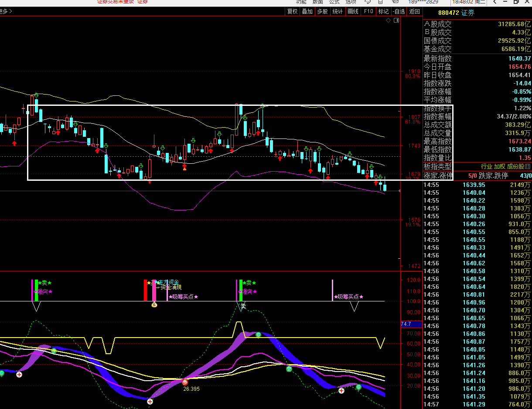Click the 国债成交 value 29525.92亿
Screen dimensions: 532x409
(514, 41)
